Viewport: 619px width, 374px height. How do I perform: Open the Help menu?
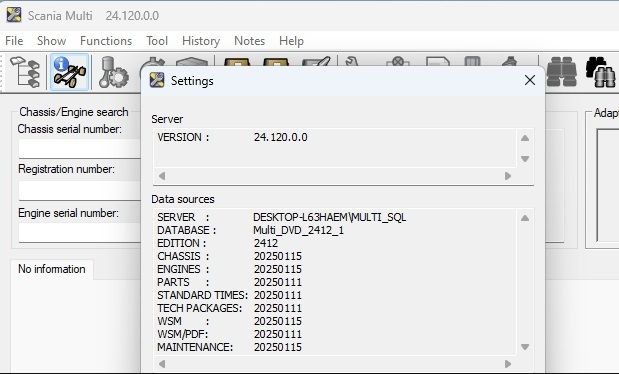pos(291,41)
